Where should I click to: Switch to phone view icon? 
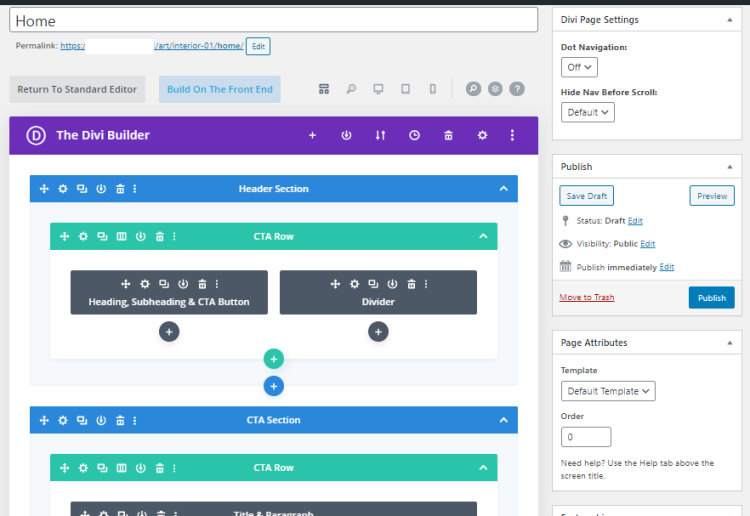(x=432, y=89)
